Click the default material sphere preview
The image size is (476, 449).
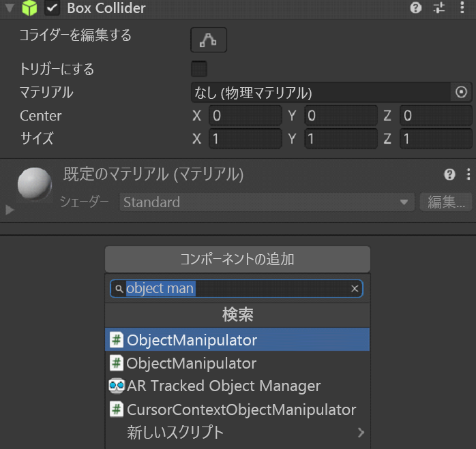[35, 184]
